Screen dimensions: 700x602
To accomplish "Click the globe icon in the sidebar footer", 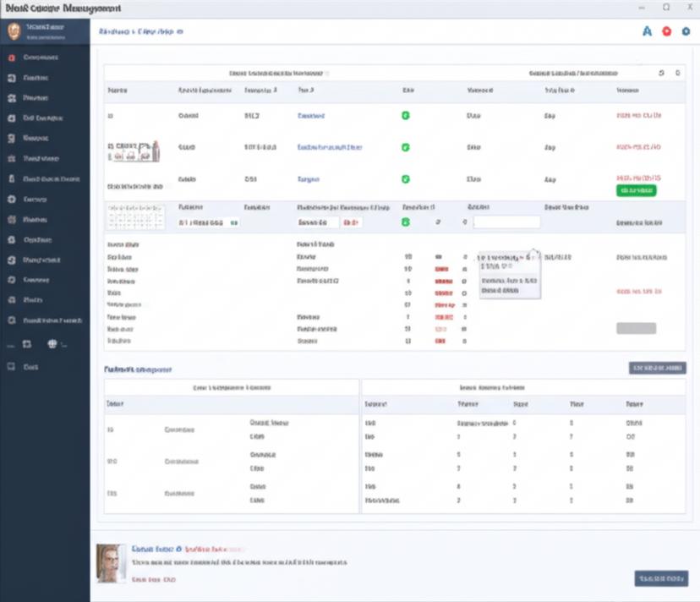I will (x=52, y=344).
